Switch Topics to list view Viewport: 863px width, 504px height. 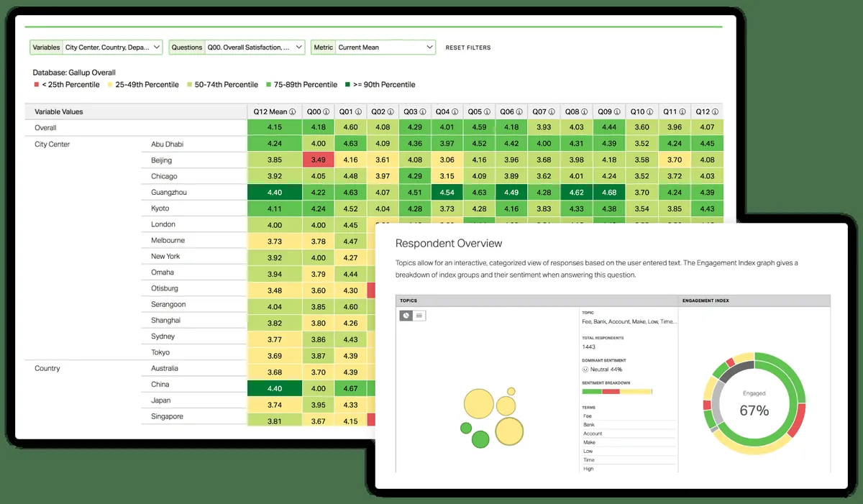point(419,315)
